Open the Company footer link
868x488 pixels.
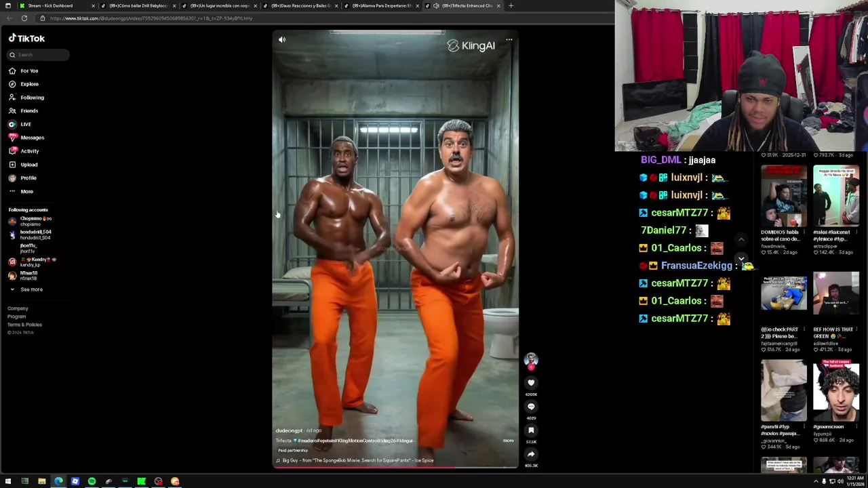[x=18, y=308]
